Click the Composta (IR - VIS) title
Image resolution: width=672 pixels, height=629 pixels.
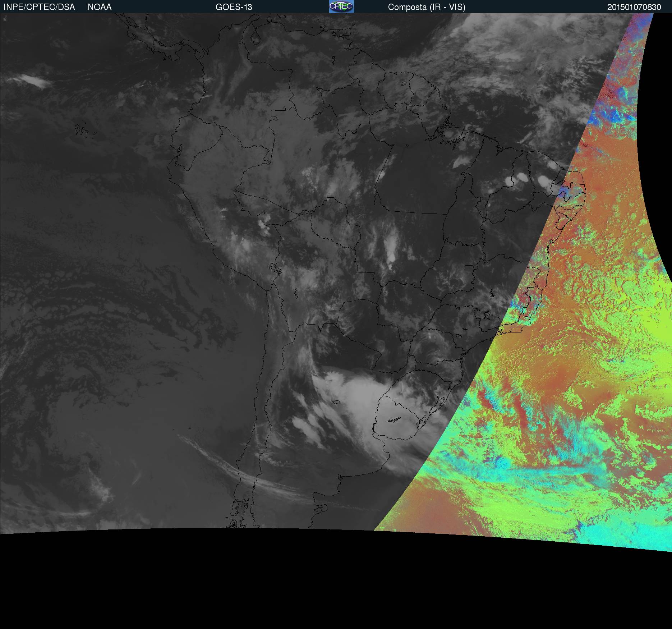pos(427,7)
